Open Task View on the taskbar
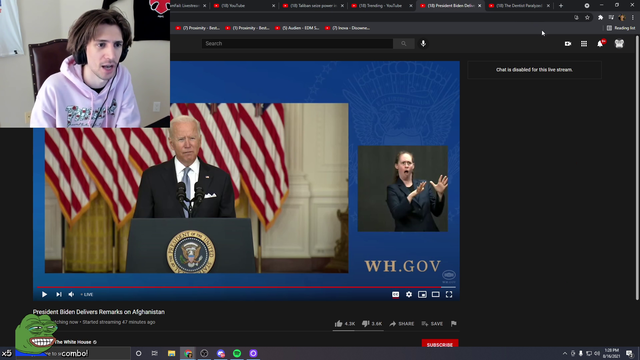Screen dimensions: 640x360 pyautogui.click(x=155, y=353)
